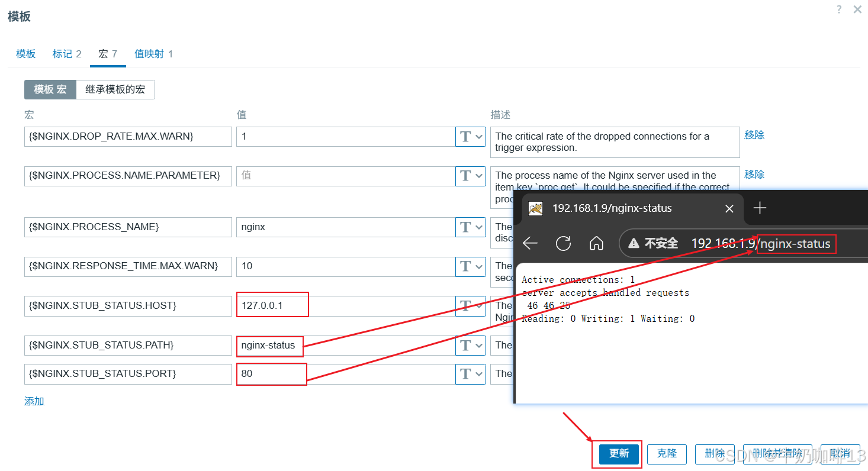Edit description of DROP_RATE.MAX.WARN macro
Viewport: 868px width, 471px height.
pyautogui.click(x=615, y=142)
